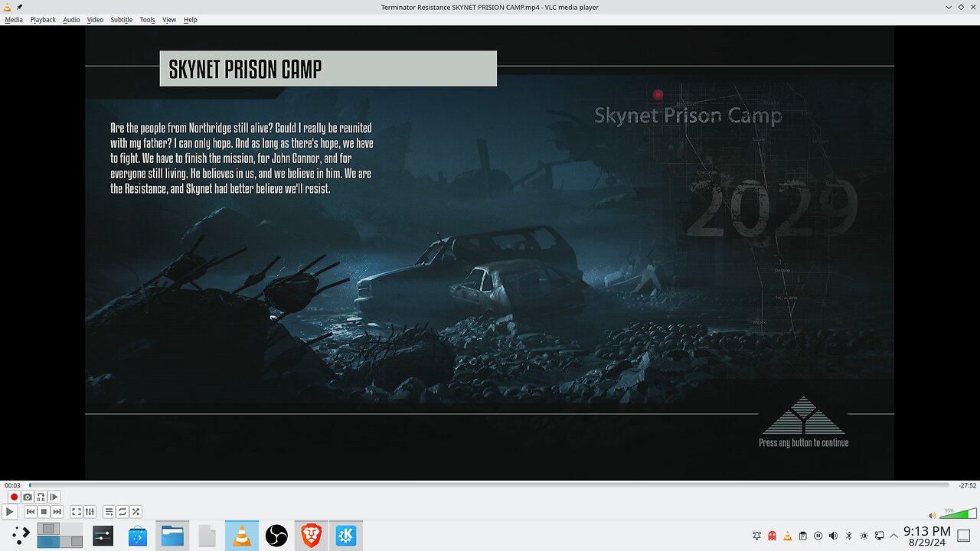The image size is (980, 551).
Task: Click the pin window icon
Action: [x=19, y=7]
